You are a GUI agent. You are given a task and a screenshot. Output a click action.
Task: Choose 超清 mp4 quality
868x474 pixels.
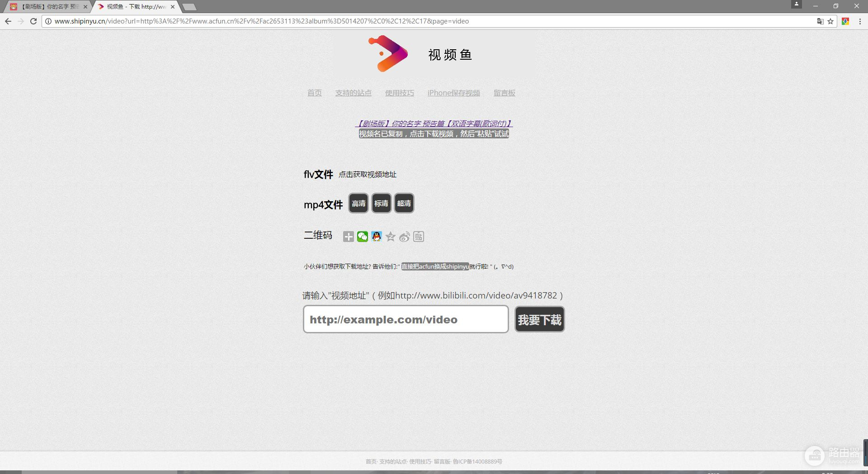pyautogui.click(x=404, y=204)
